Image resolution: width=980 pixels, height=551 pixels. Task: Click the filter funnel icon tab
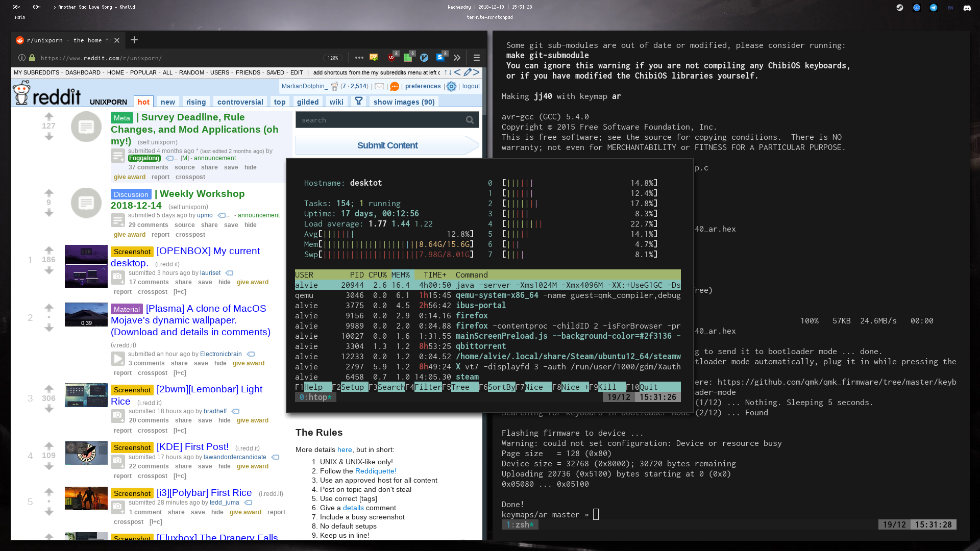(x=359, y=101)
